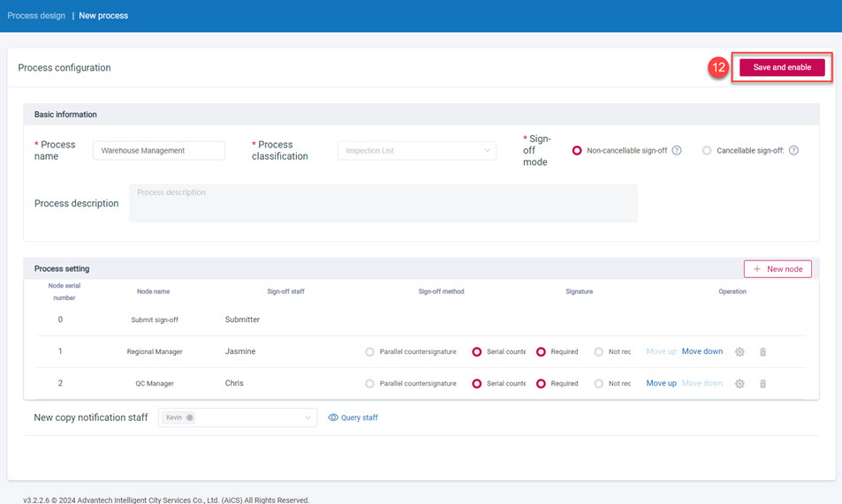Select the Cancellable sign-off radio option
This screenshot has height=504, width=842.
pyautogui.click(x=707, y=151)
